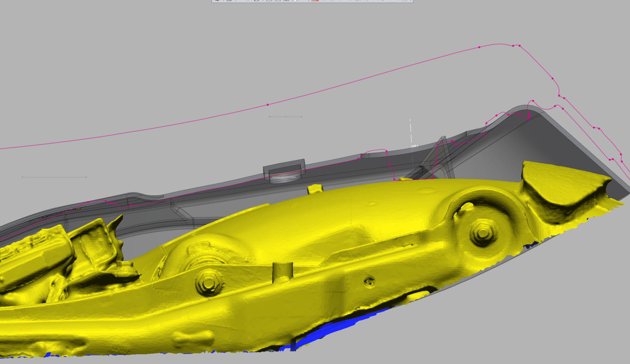This screenshot has width=630, height=364.
Task: Select the small text label below dashed axis
Action: [x=415, y=146]
